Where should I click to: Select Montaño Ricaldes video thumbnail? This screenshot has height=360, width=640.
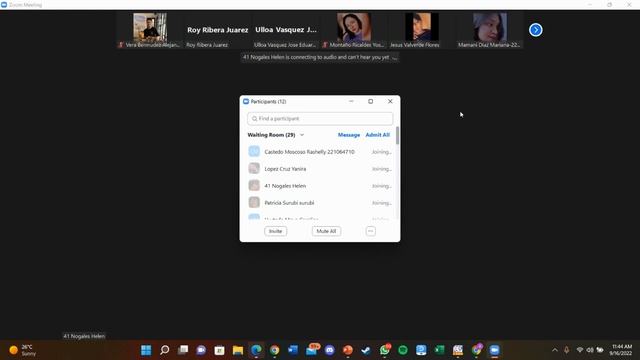[354, 30]
